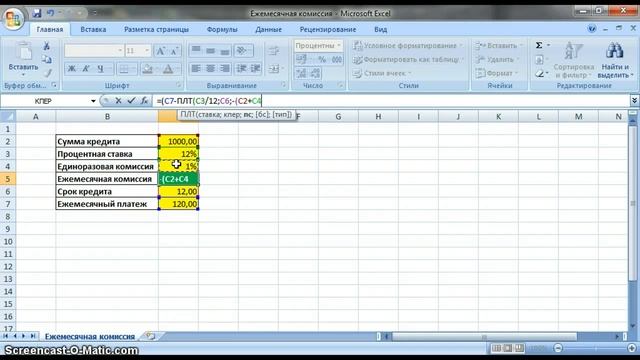The width and height of the screenshot is (640, 360).
Task: Select cell C7 with 120,00
Action: (178, 204)
